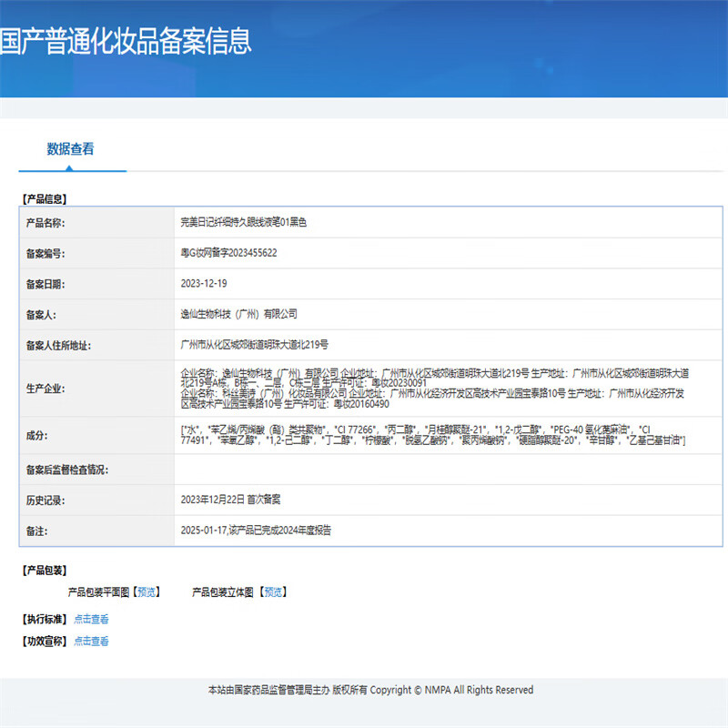Click 点击查看 next to 执行标准

(91, 620)
